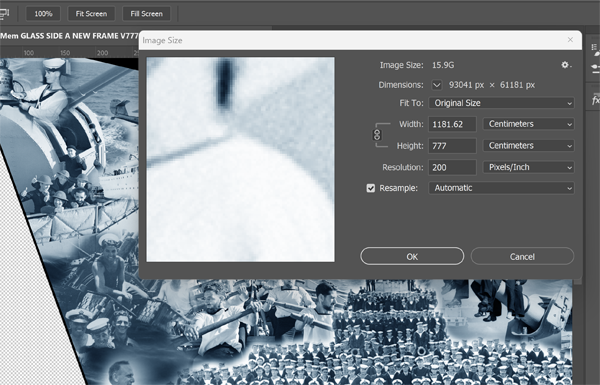Open the Image Size dialog gear settings menu
Viewport: 600px width, 385px height.
click(x=566, y=65)
